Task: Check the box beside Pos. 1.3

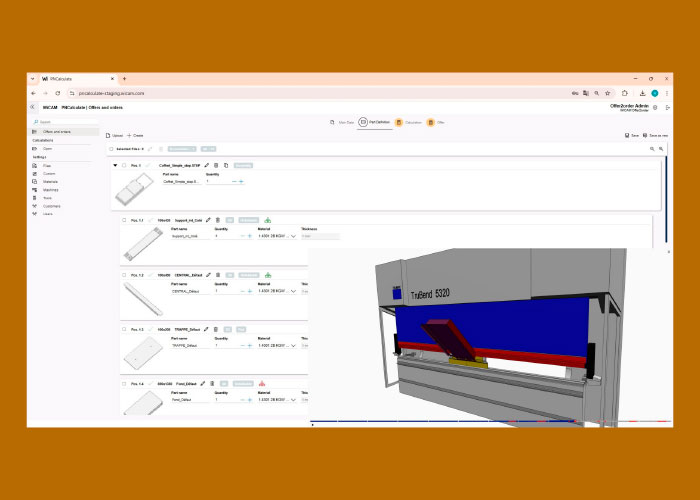Action: pyautogui.click(x=124, y=329)
